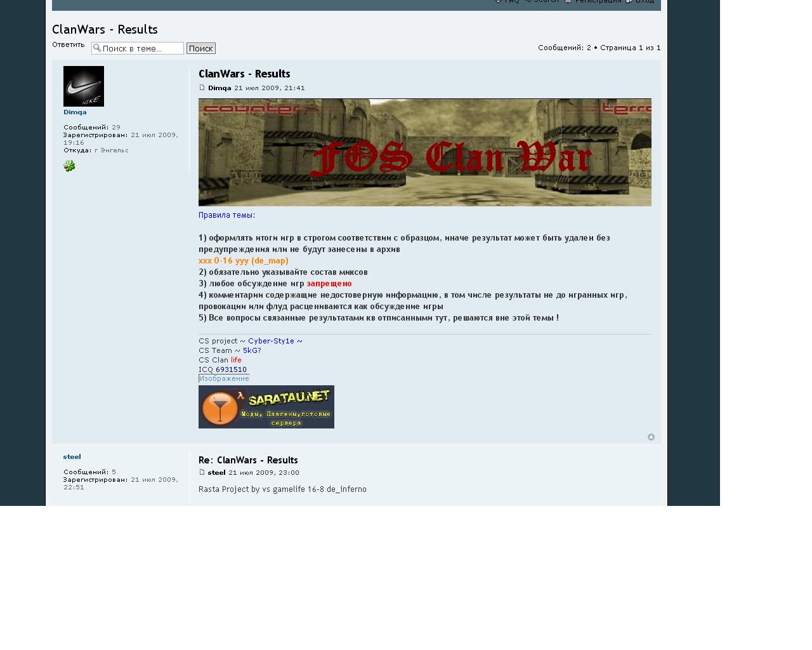Click the Изображение link in signature
Image resolution: width=812 pixels, height=650 pixels.
coord(224,378)
